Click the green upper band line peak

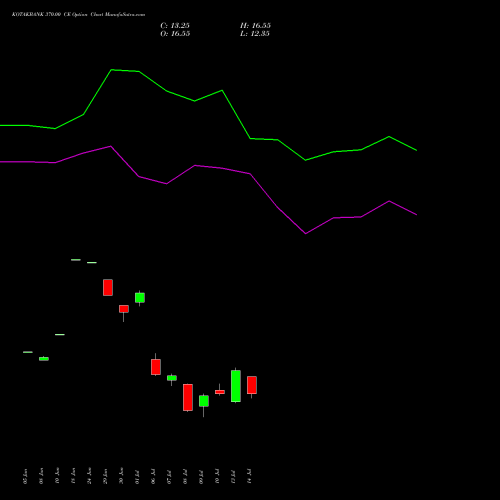112,70
